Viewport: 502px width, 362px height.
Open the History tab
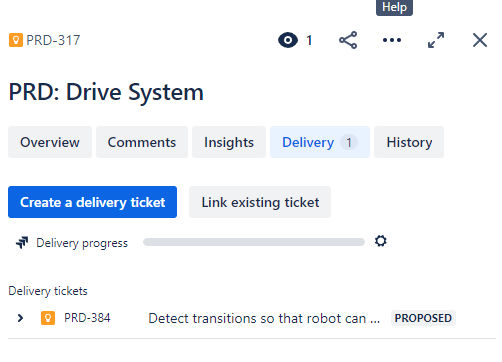pos(409,142)
